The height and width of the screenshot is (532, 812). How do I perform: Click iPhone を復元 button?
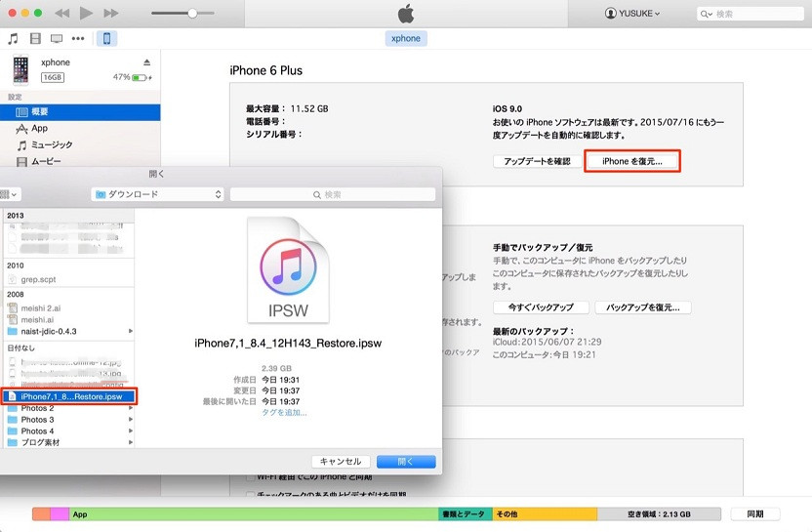click(x=632, y=161)
